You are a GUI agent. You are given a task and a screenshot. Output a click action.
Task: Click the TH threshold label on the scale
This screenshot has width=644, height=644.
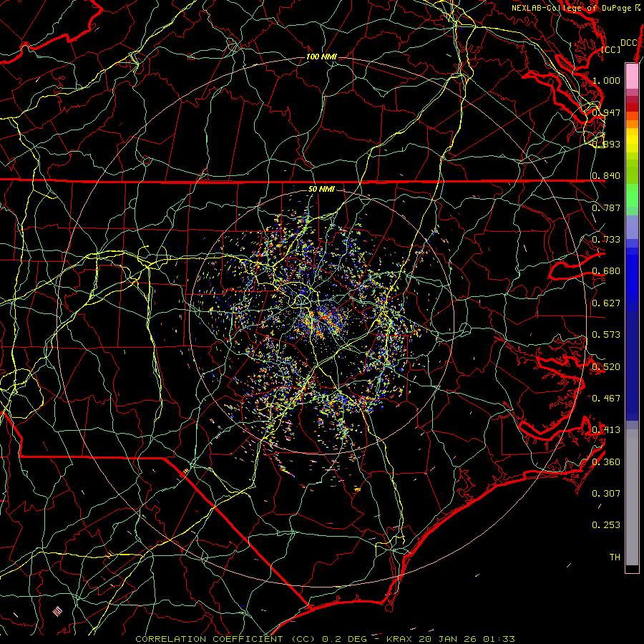(x=615, y=557)
